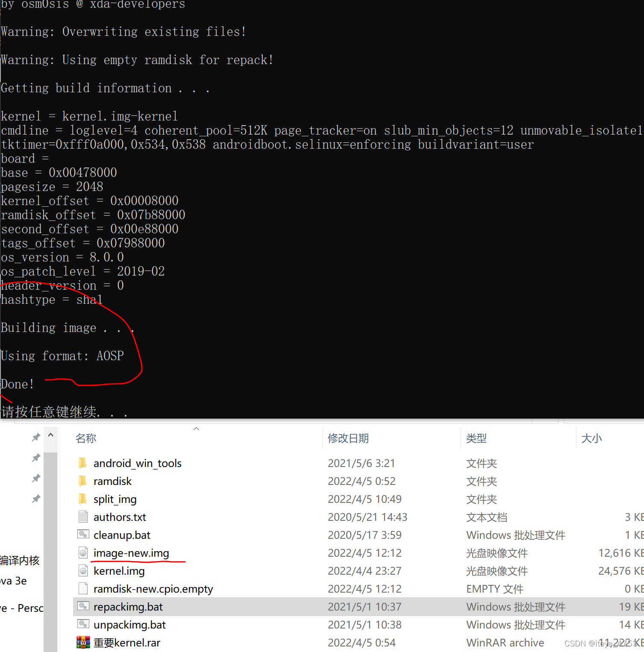This screenshot has width=644, height=652.
Task: Click '请按任意键继续' prompt in console
Action: tap(64, 412)
